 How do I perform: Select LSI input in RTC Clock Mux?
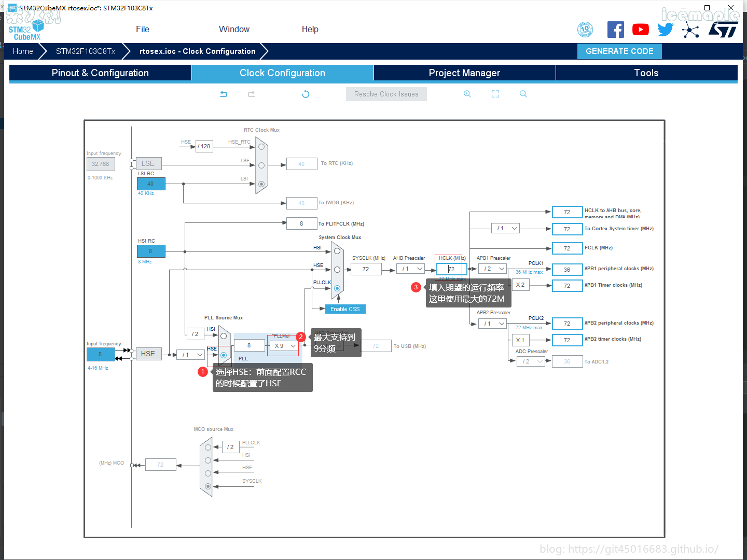click(x=261, y=184)
